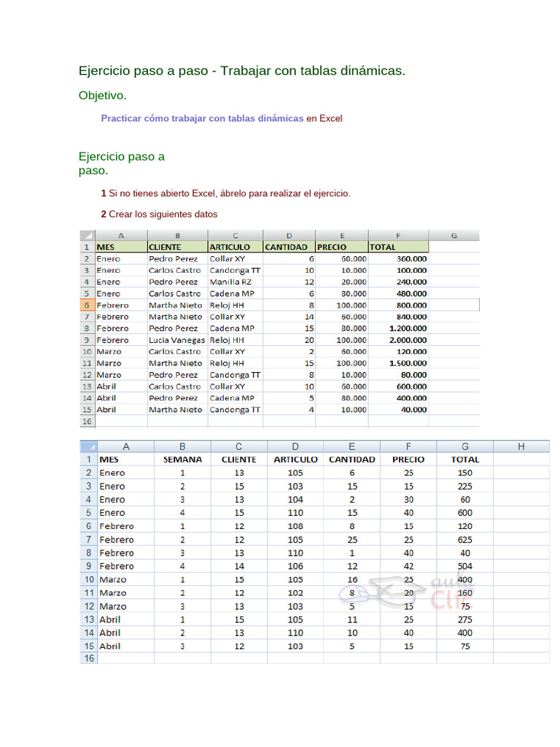The width and height of the screenshot is (560, 747).
Task: Select the SEMANA header cell
Action: click(182, 460)
